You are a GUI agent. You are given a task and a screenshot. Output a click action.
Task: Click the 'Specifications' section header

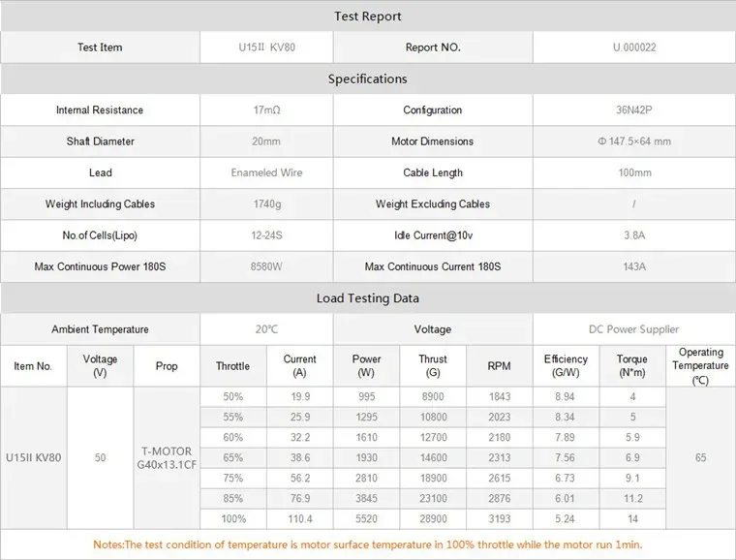pyautogui.click(x=368, y=78)
